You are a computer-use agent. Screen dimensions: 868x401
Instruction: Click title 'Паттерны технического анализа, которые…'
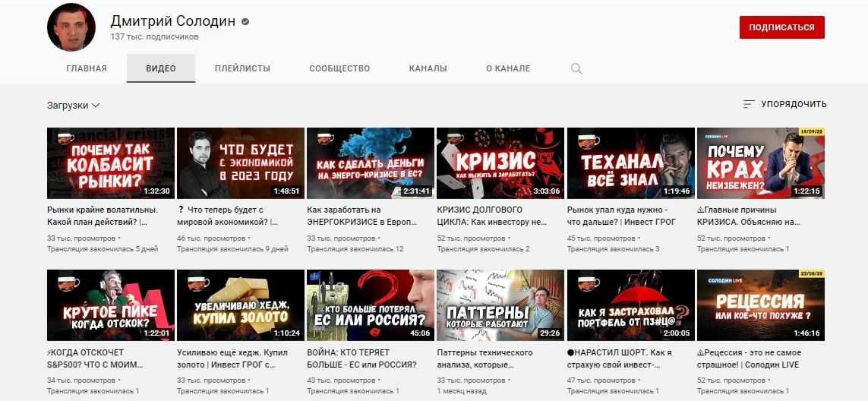tap(485, 359)
